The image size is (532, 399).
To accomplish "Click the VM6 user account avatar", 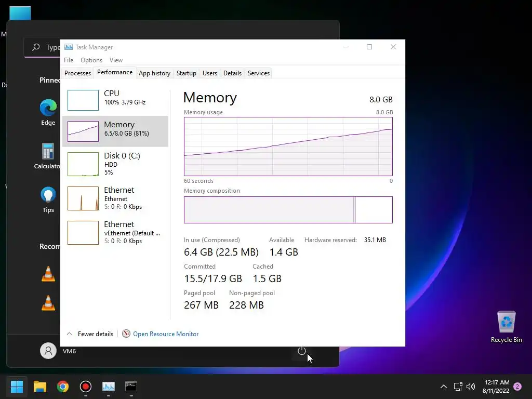I will tap(48, 351).
